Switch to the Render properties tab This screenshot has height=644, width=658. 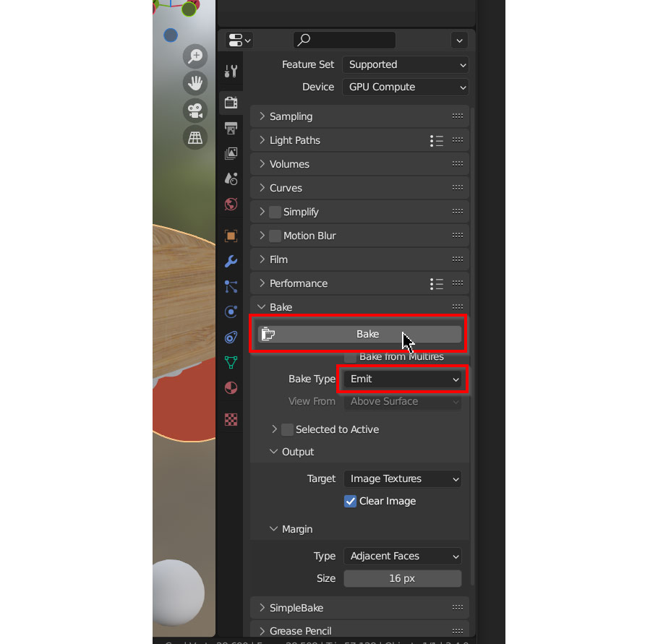231,102
